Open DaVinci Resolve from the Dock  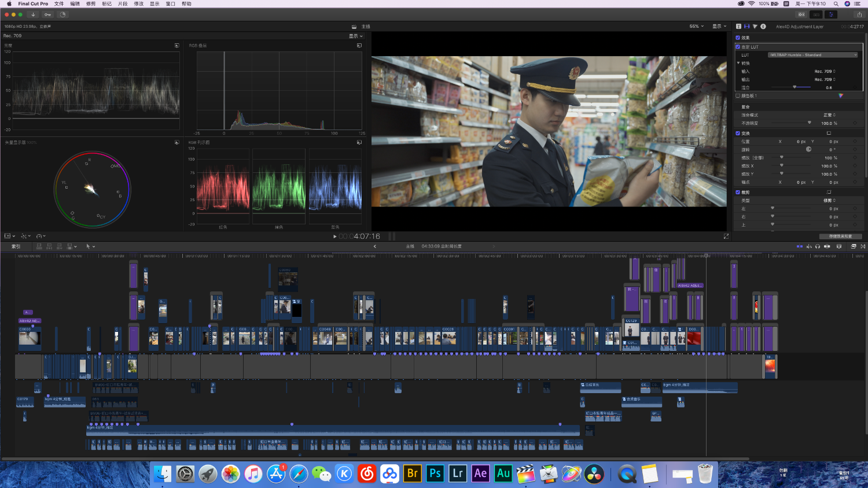coord(594,474)
